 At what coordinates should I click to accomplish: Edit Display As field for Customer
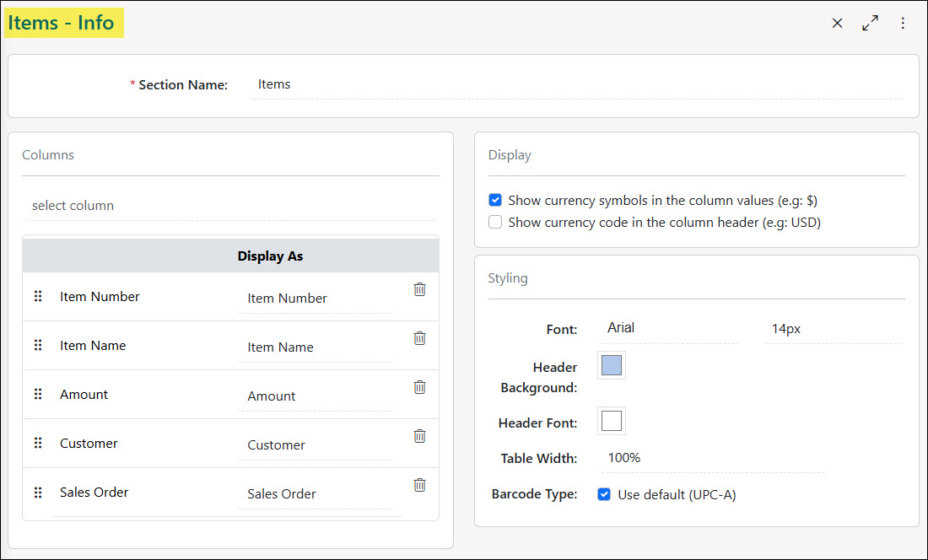[316, 445]
